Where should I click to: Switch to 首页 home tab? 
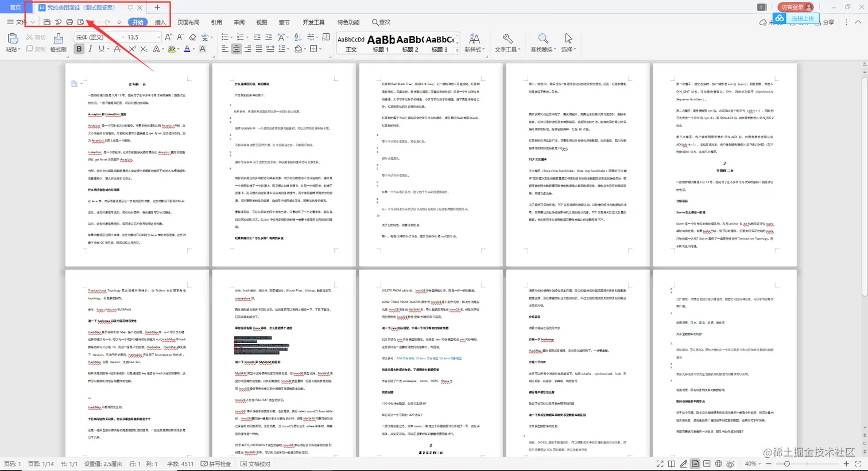[15, 7]
